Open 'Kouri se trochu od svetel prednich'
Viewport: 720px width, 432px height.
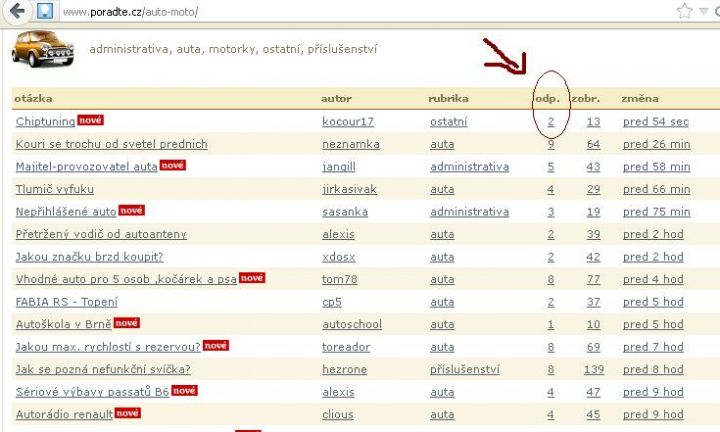pos(112,144)
